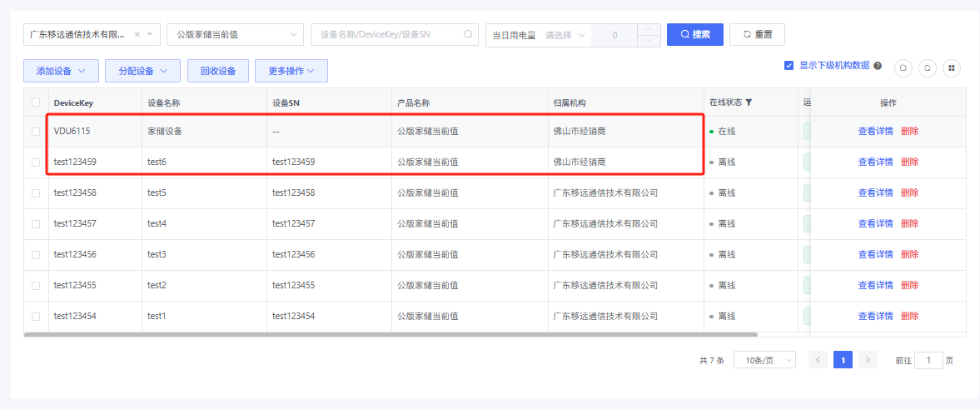Select the checkbox for row VDU6115

click(x=36, y=132)
